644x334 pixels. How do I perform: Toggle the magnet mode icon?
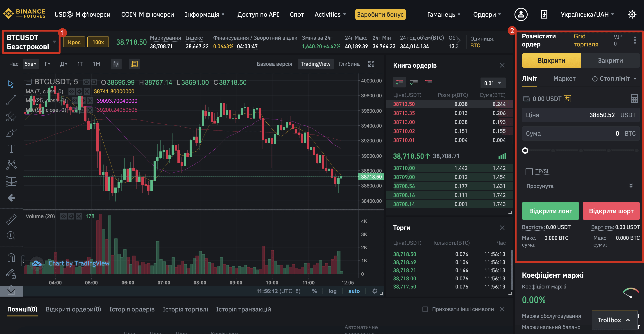coord(11,257)
